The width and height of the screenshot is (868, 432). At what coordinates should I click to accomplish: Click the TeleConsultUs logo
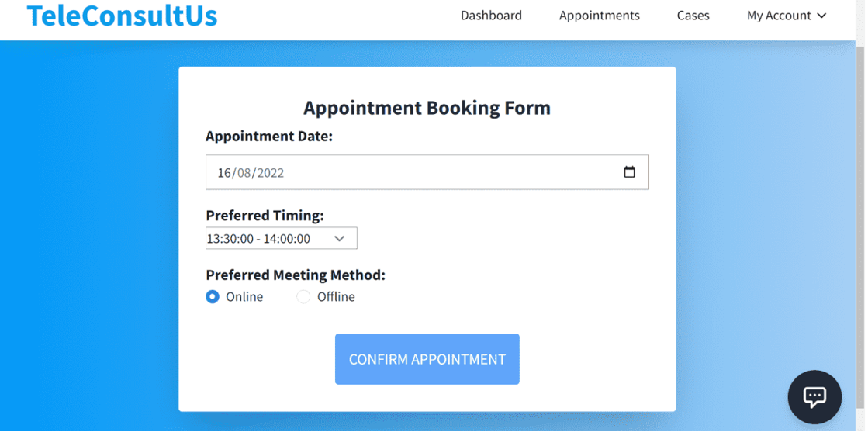click(122, 16)
